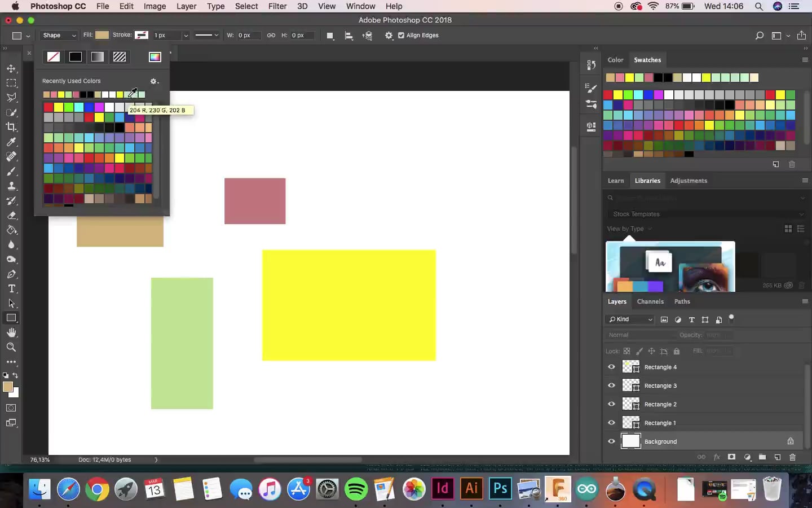Screen dimensions: 812x508
Task: Open path alignment options
Action: click(349, 36)
